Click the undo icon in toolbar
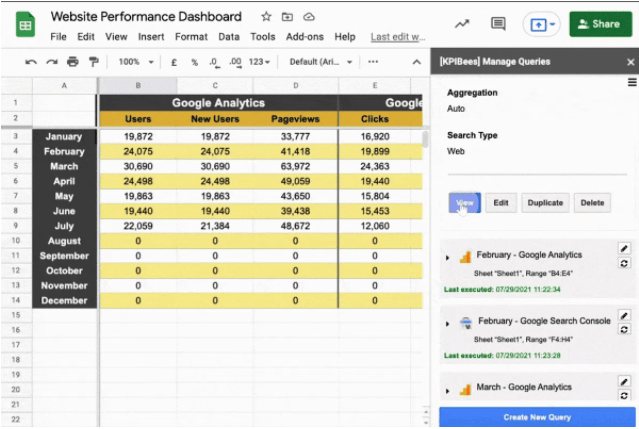This screenshot has width=639, height=429. point(30,61)
